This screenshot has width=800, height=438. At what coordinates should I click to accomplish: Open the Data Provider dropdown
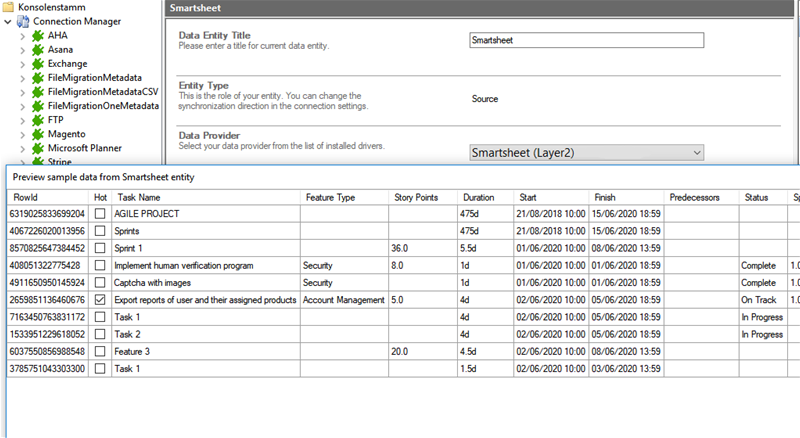click(586, 153)
